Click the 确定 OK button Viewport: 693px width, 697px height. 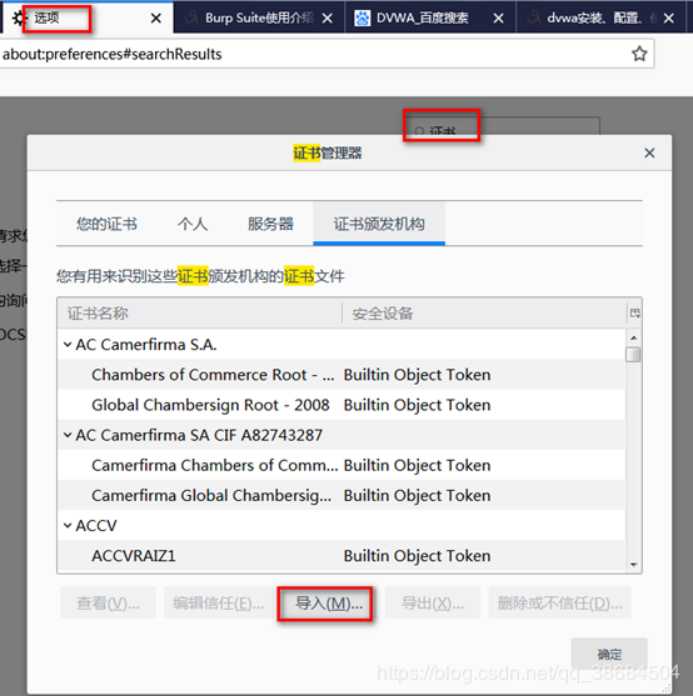609,654
